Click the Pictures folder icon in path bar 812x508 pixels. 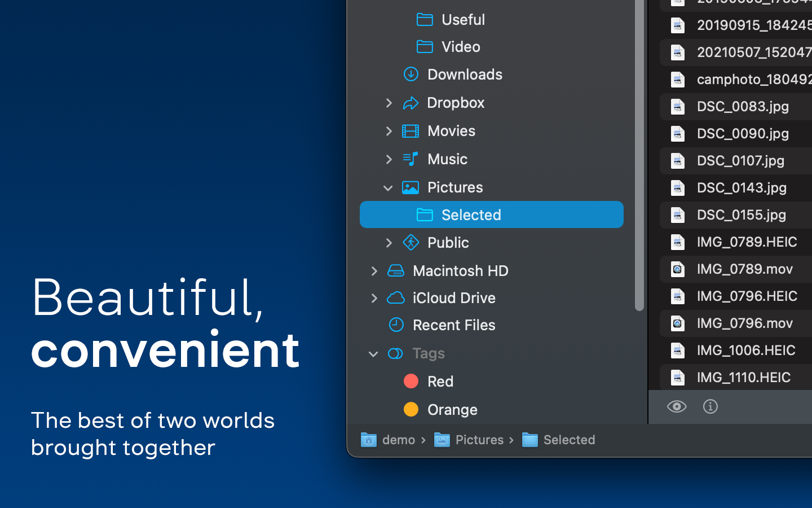click(442, 440)
